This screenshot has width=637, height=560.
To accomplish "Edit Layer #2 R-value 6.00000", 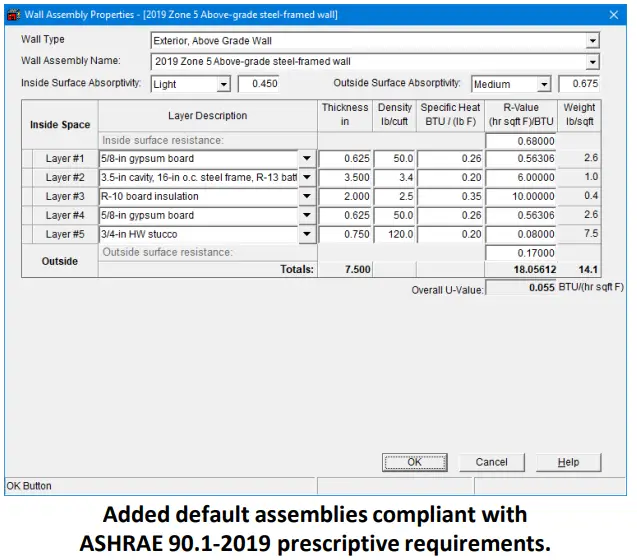I will (521, 177).
